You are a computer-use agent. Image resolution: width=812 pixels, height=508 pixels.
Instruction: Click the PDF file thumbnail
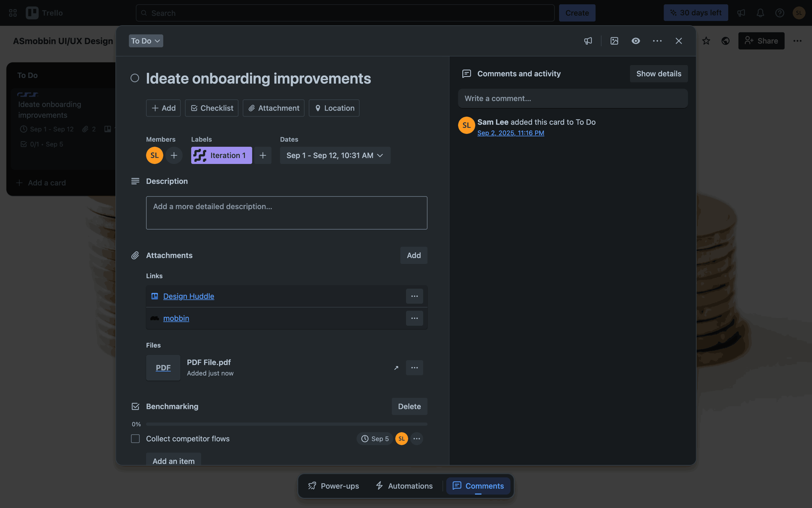tap(163, 368)
